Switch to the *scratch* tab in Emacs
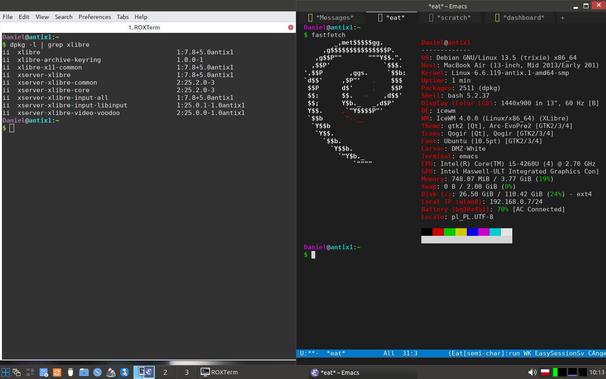The width and height of the screenshot is (606, 379). (454, 18)
